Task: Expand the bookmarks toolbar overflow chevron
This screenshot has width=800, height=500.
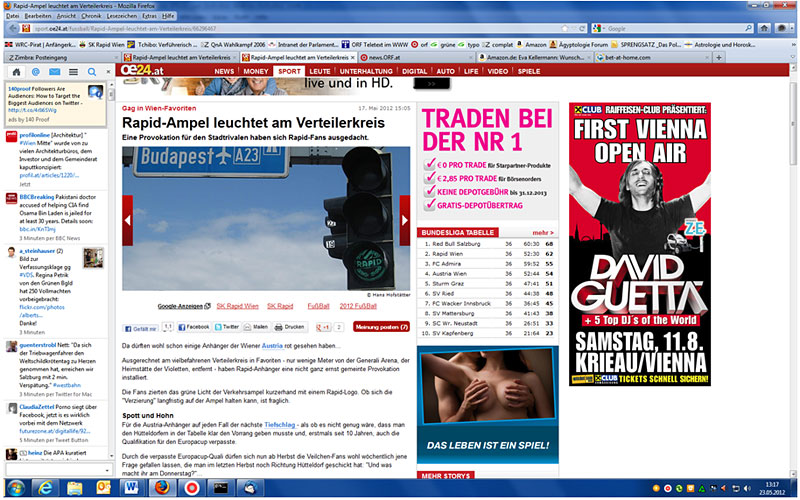Action: (792, 45)
